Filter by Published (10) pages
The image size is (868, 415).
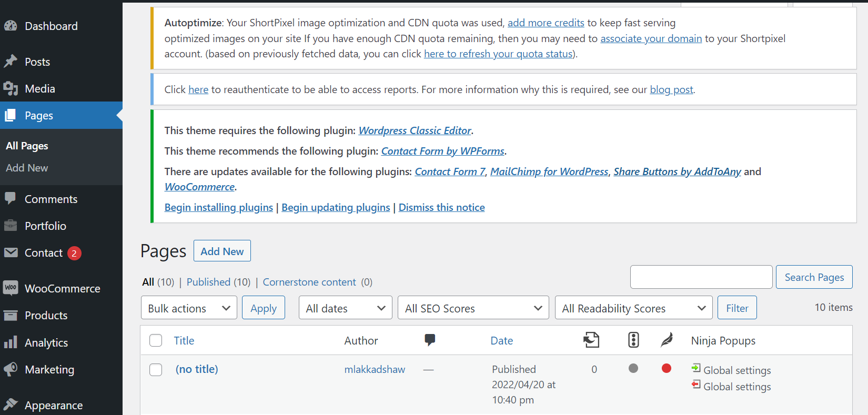click(218, 282)
